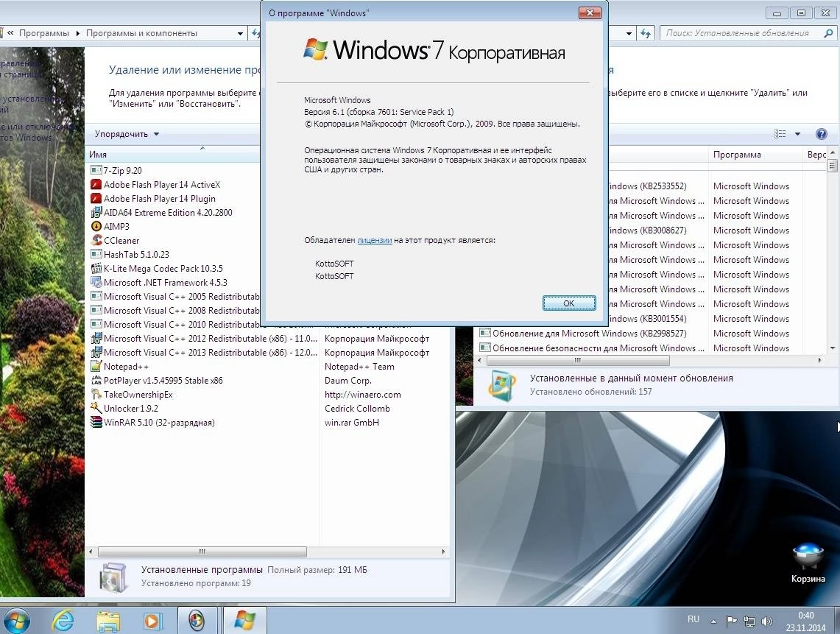Click Программы и компоненты breadcrumb
This screenshot has width=840, height=634.
[x=141, y=33]
